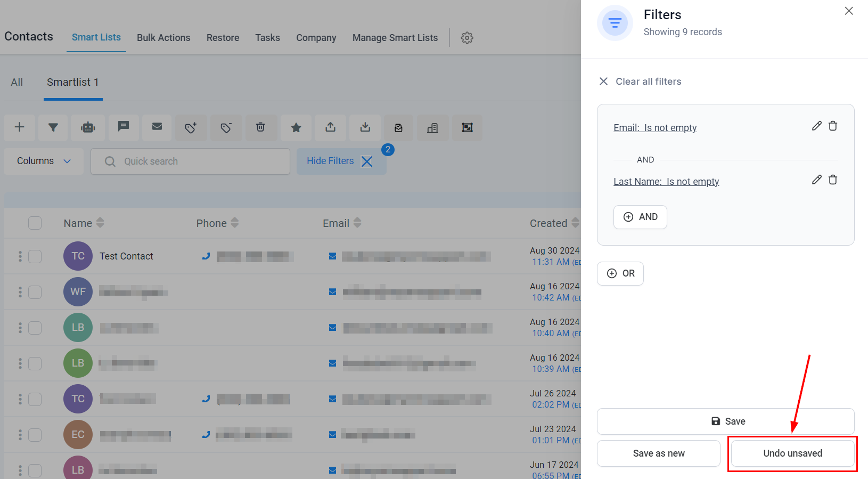Viewport: 868px width, 479px height.
Task: Select the All smart list tab
Action: [17, 82]
